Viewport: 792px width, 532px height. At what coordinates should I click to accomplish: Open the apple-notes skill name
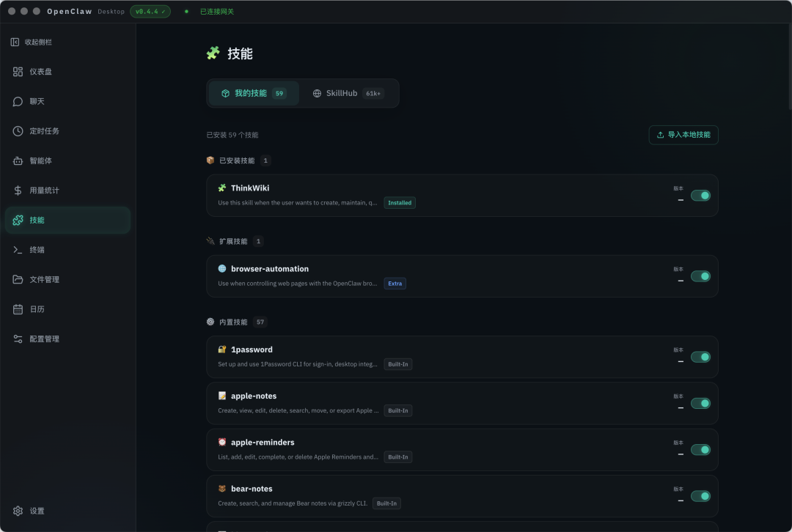pyautogui.click(x=254, y=396)
